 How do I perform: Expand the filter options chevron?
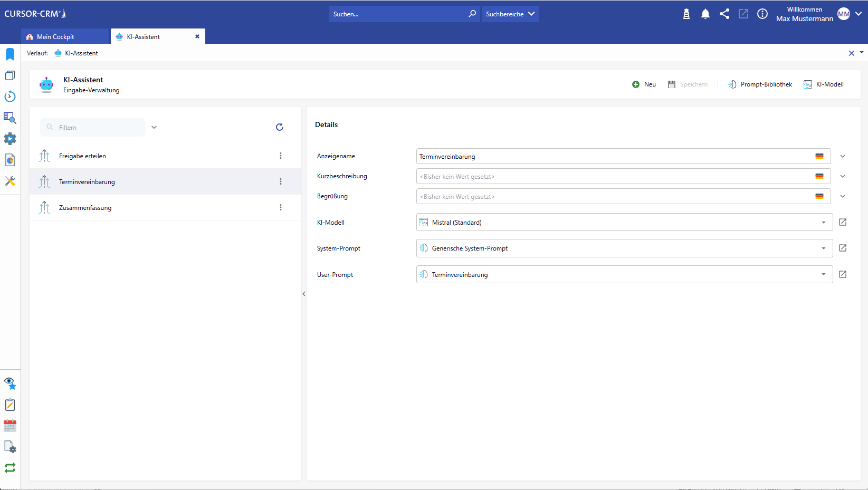[x=154, y=127]
